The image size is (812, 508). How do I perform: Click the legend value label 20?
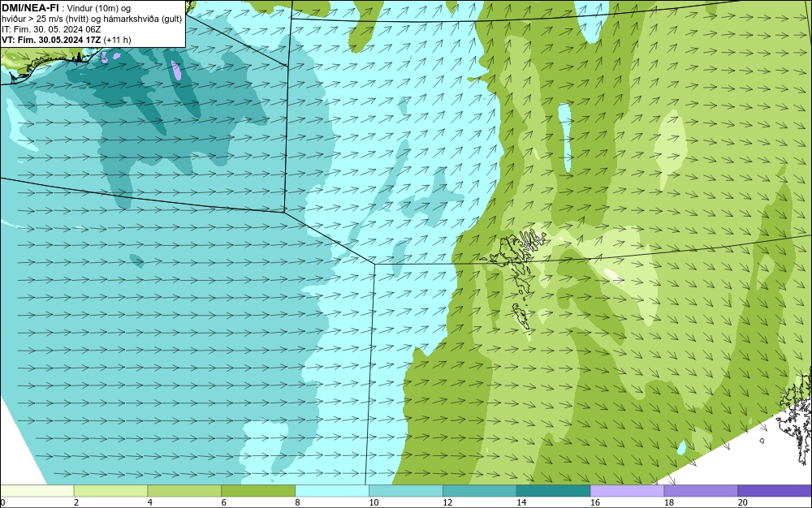point(743,502)
